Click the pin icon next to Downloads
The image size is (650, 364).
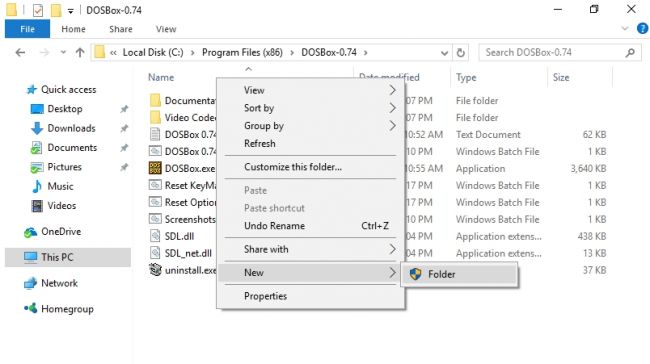click(x=124, y=129)
